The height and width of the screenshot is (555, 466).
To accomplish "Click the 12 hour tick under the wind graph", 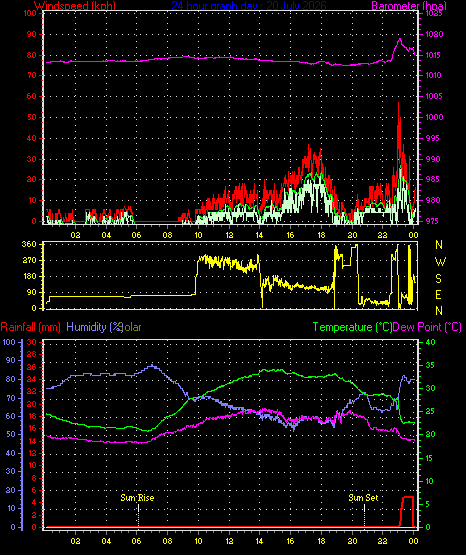I will point(229,235).
